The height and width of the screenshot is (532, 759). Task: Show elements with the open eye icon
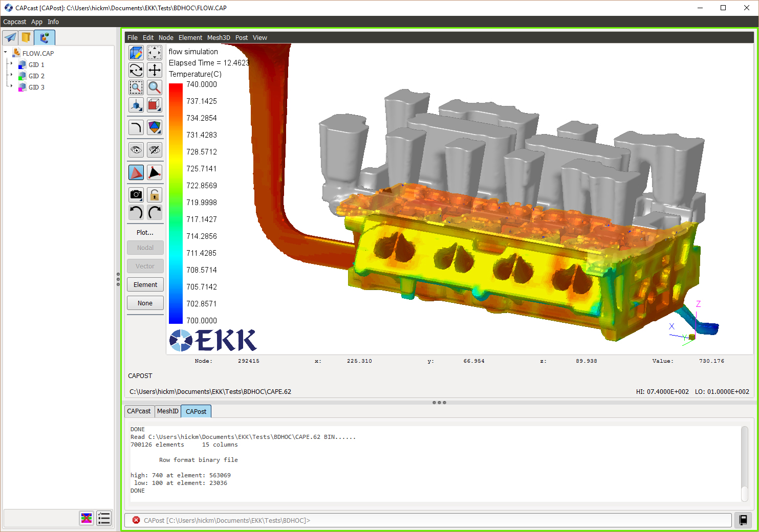pos(136,150)
